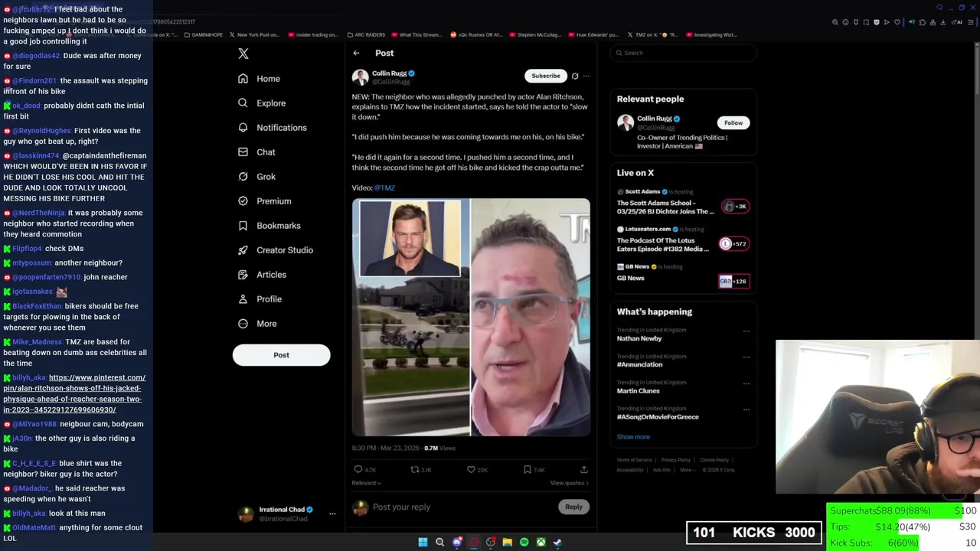Screen dimensions: 980x551
Task: Open options dots for Martin Clunes trend
Action: pyautogui.click(x=746, y=383)
